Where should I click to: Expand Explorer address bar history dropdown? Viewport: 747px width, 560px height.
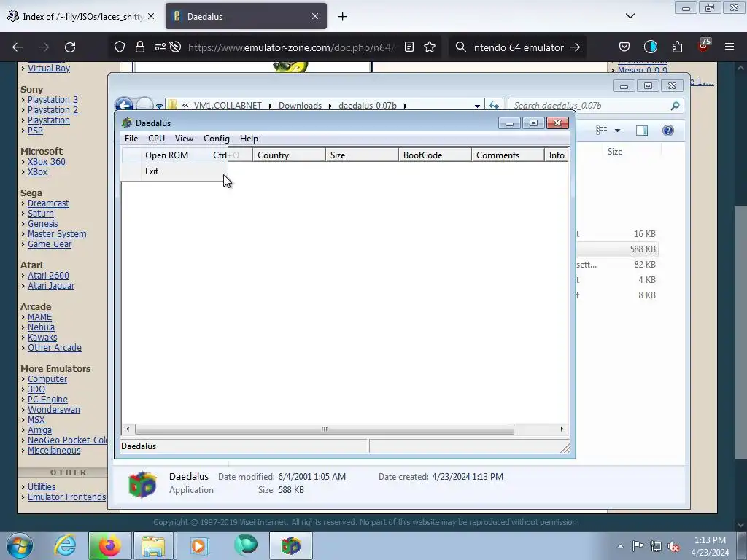[x=477, y=106]
